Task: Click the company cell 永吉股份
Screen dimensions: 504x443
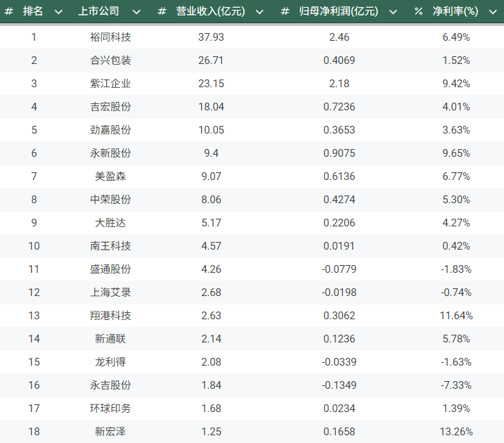Action: [110, 385]
